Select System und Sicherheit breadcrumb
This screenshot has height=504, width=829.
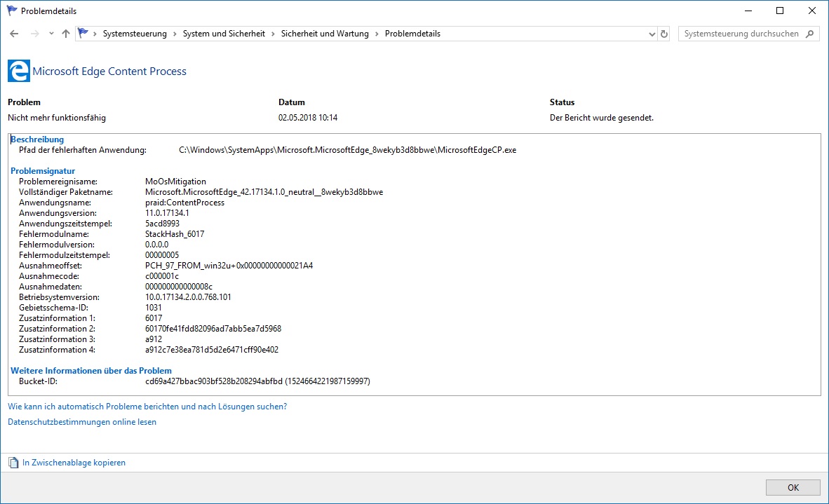[224, 34]
